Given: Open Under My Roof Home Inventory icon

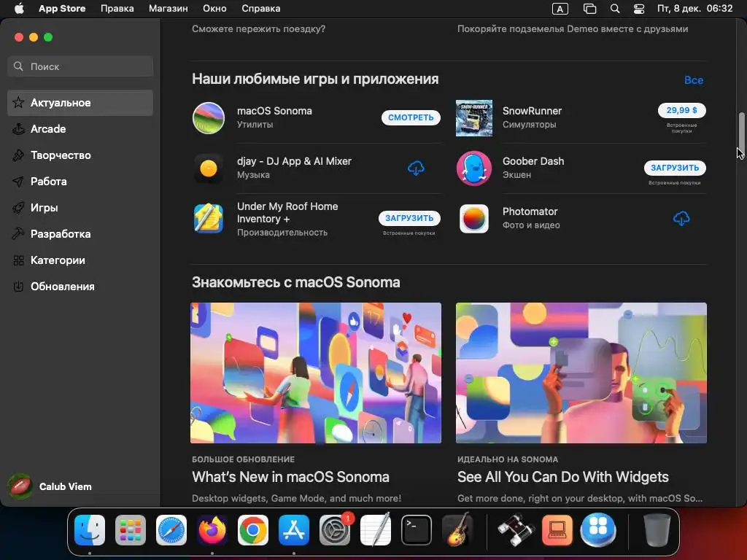Looking at the screenshot, I should click(x=208, y=219).
